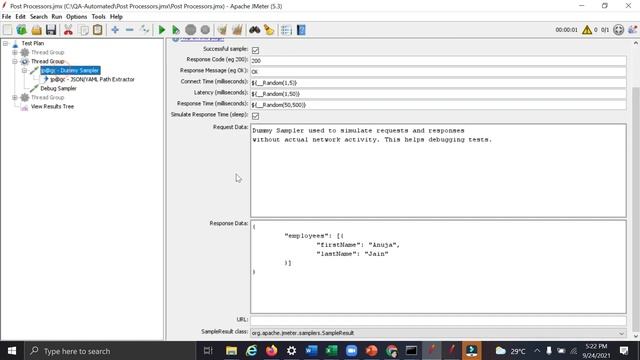The width and height of the screenshot is (640, 360).
Task: Open the File menu
Action: (x=7, y=17)
